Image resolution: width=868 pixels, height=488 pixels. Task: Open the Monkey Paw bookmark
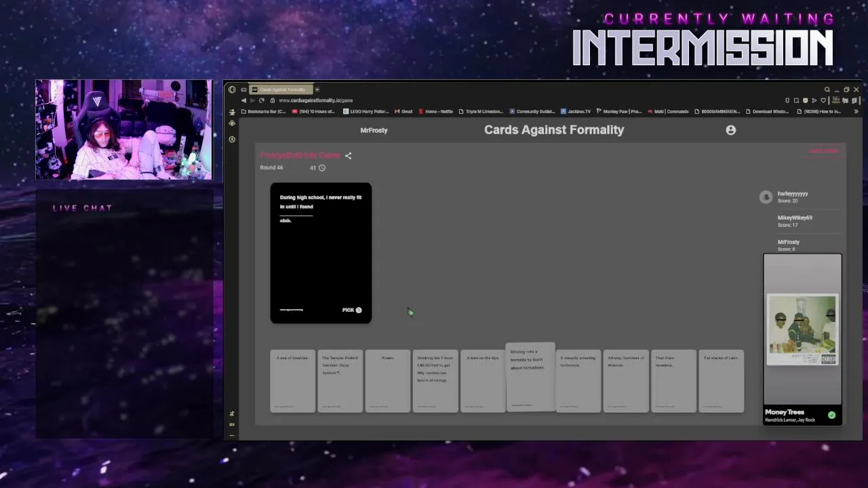(618, 111)
